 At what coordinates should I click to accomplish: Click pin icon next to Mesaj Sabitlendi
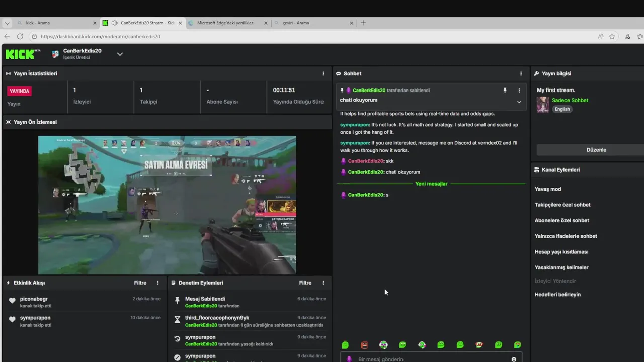(177, 300)
